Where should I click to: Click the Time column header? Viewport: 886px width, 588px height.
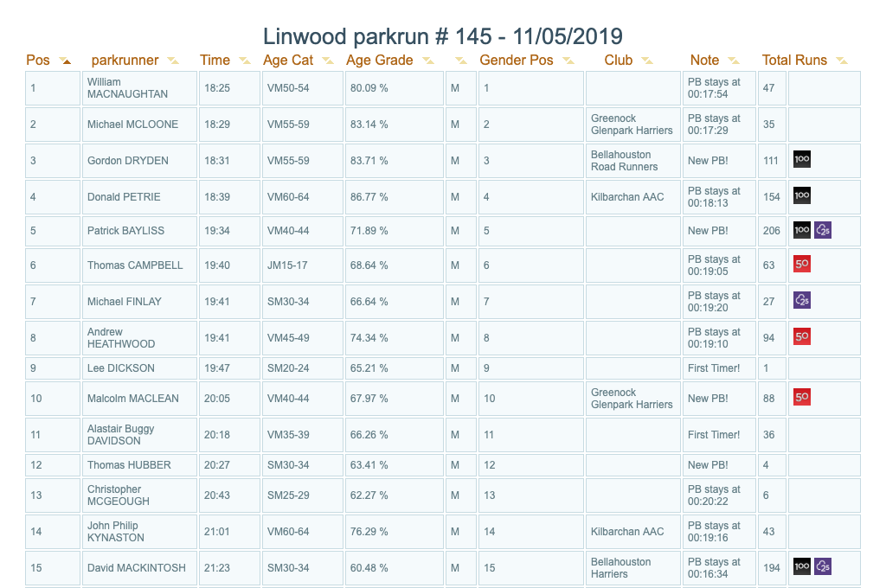[x=215, y=60]
